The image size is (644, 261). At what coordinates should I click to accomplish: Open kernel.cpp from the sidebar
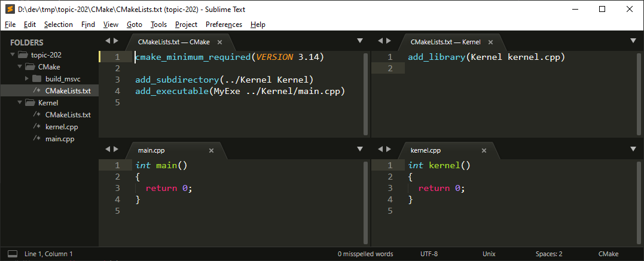tap(62, 127)
